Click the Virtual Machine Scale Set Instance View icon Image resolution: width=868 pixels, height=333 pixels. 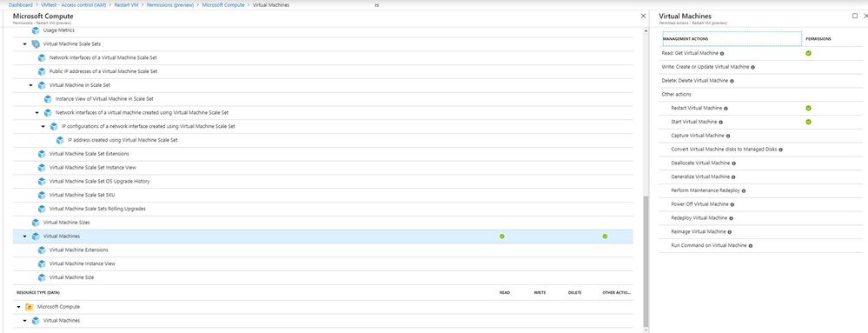tap(42, 167)
